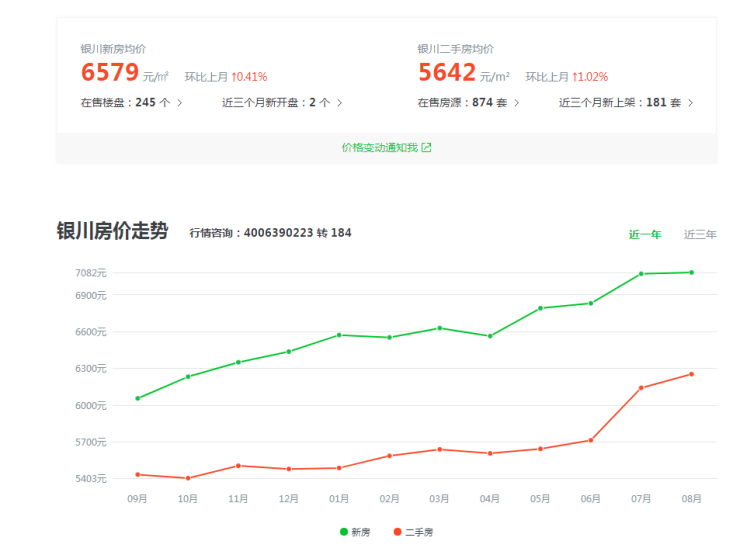The width and height of the screenshot is (740, 555).
Task: Select the green 新房 data point for 02月
Action: tap(389, 337)
